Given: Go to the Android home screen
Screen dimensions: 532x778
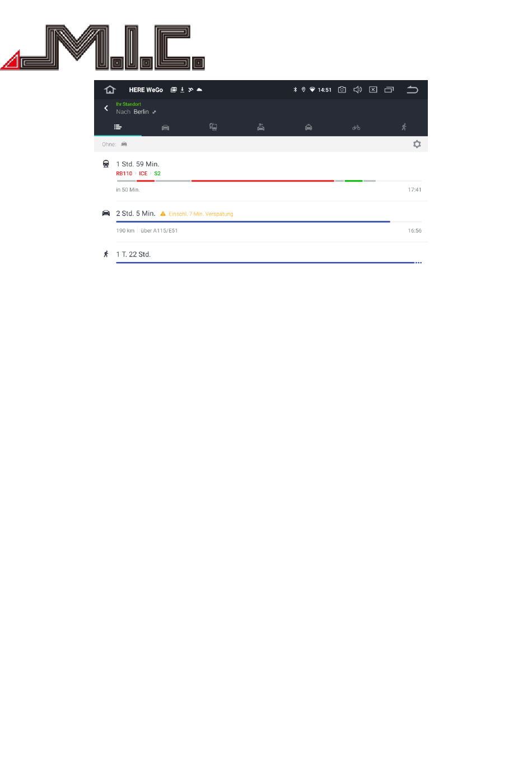Looking at the screenshot, I should tap(110, 90).
